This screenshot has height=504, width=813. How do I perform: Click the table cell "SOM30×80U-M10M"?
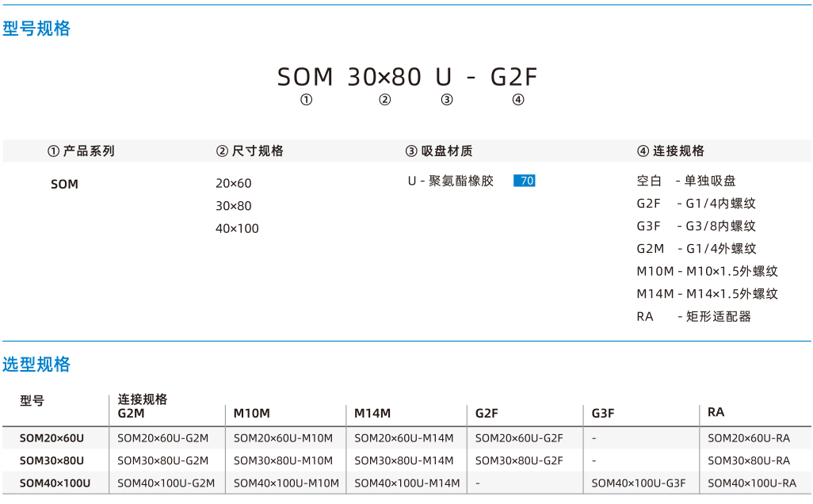pyautogui.click(x=283, y=460)
